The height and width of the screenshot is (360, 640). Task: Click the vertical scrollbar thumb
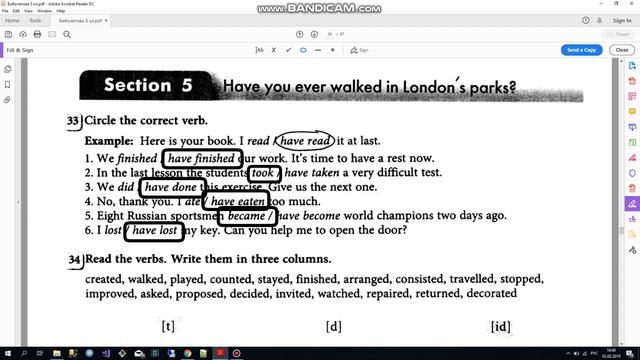pos(621,231)
